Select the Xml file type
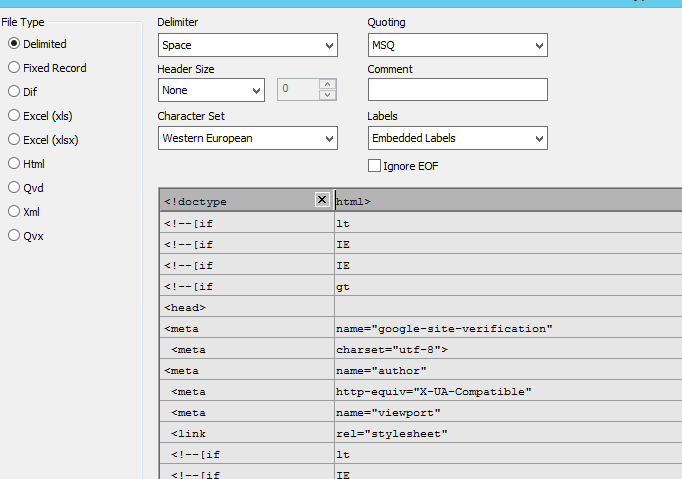682x479 pixels. pos(14,212)
